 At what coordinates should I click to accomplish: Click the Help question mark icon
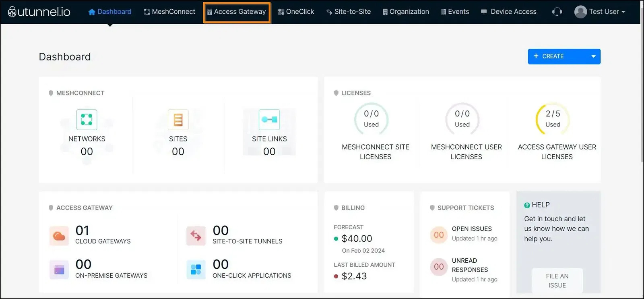527,206
